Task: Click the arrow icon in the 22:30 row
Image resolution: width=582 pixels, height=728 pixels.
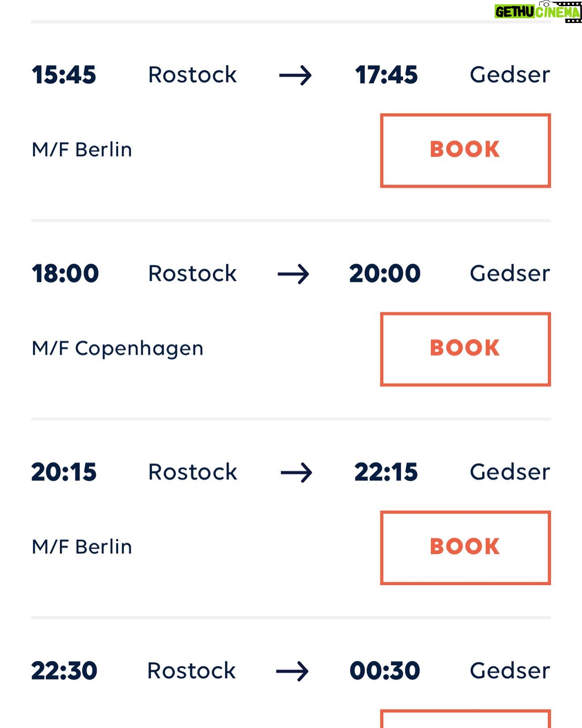Action: [292, 671]
